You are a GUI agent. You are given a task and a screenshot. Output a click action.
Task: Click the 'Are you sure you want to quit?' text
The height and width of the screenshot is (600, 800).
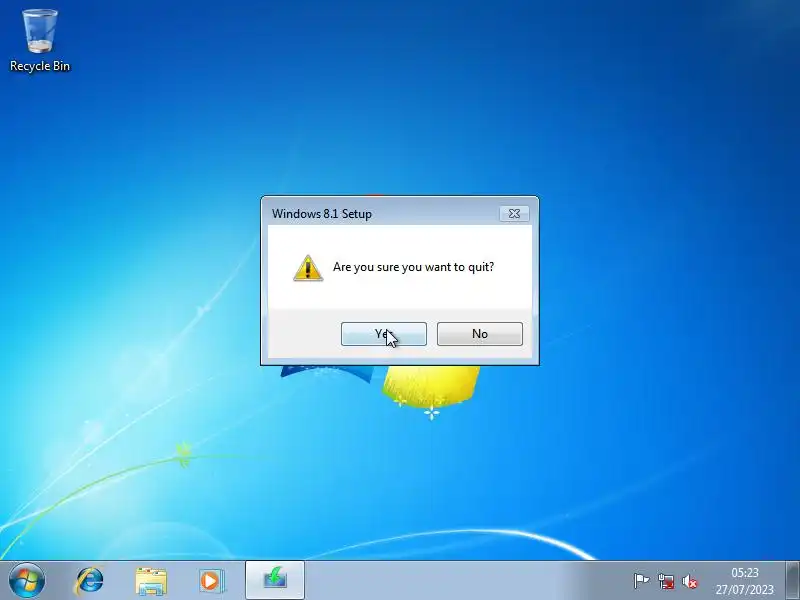413,267
